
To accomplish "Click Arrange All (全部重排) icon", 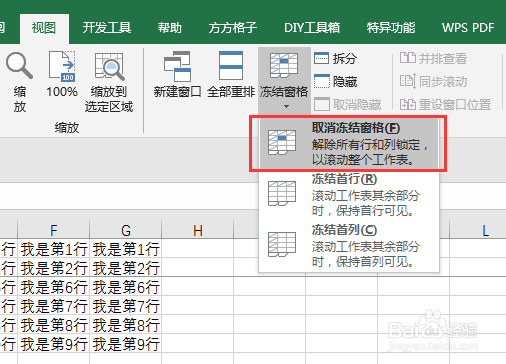I will [231, 65].
